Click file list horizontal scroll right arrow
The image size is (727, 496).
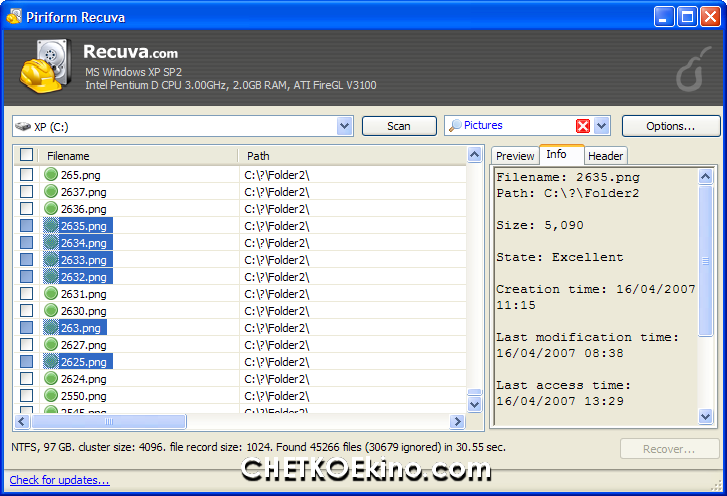pos(457,421)
